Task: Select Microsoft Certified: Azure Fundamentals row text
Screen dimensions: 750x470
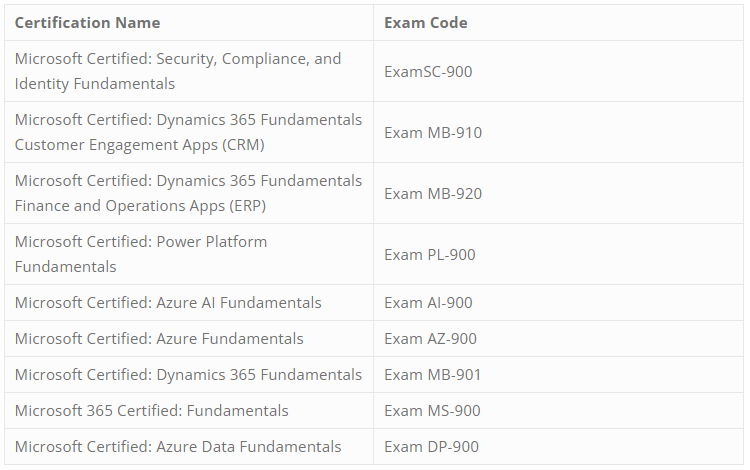Action: pyautogui.click(x=159, y=339)
